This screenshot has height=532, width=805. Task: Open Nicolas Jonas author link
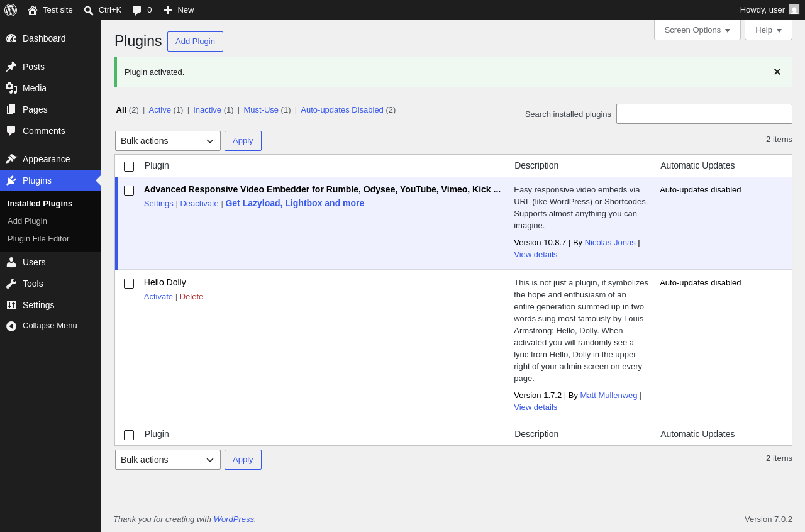tap(610, 242)
